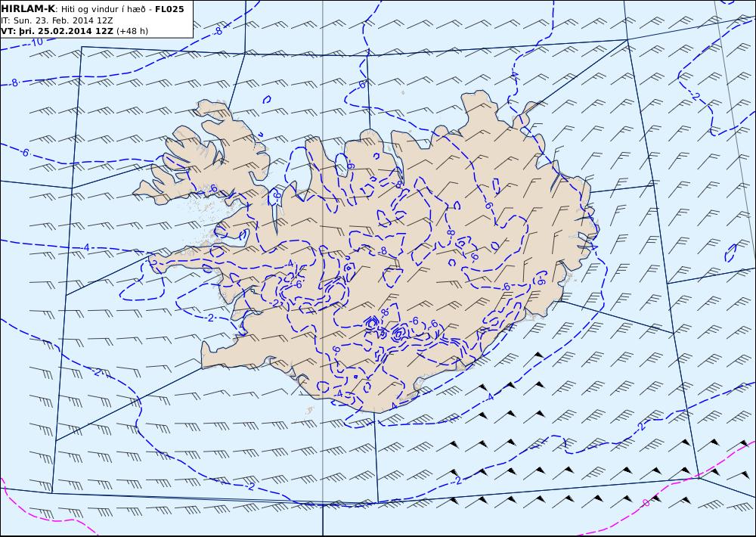
Task: Click the '(+48 h)' forecast offset text
Action: (x=132, y=31)
